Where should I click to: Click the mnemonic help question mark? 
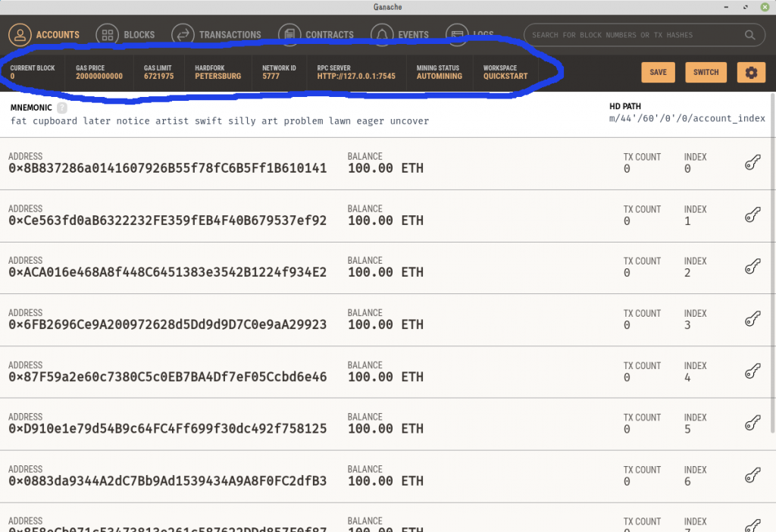tap(62, 108)
